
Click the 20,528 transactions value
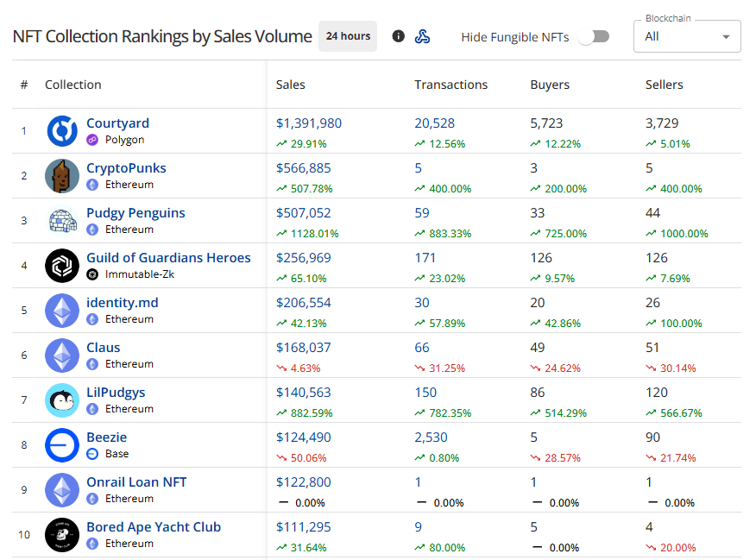tap(435, 123)
